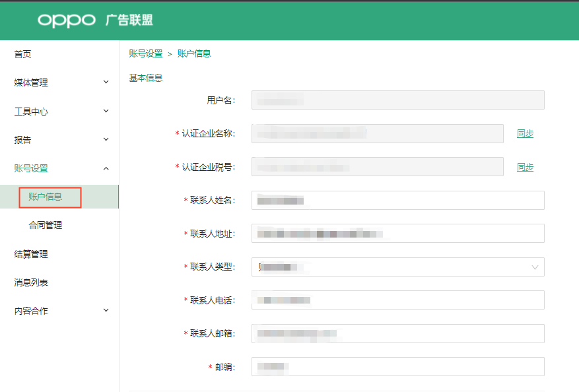Go to 结算管理 in sidebar
579x392 pixels.
click(x=31, y=254)
